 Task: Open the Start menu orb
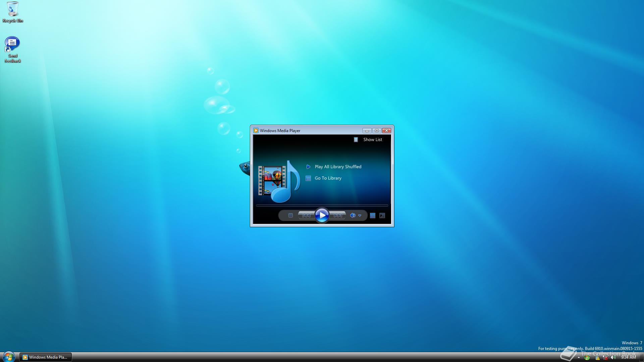click(9, 357)
